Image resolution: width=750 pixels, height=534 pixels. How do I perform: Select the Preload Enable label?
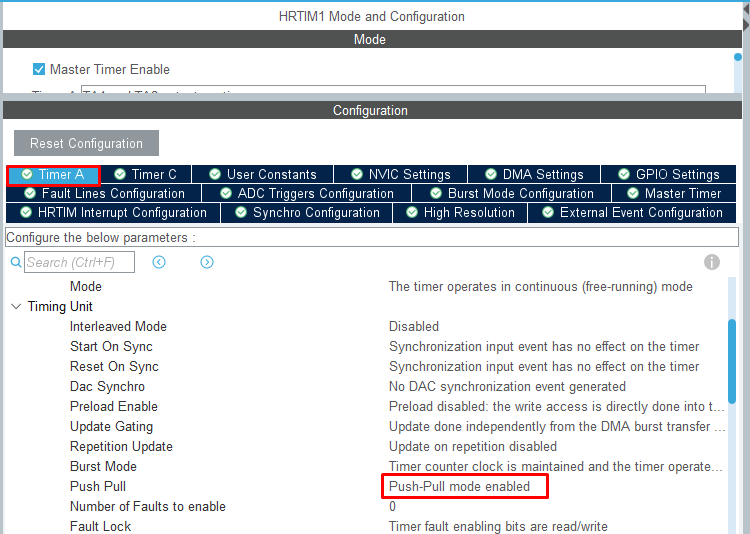(113, 407)
